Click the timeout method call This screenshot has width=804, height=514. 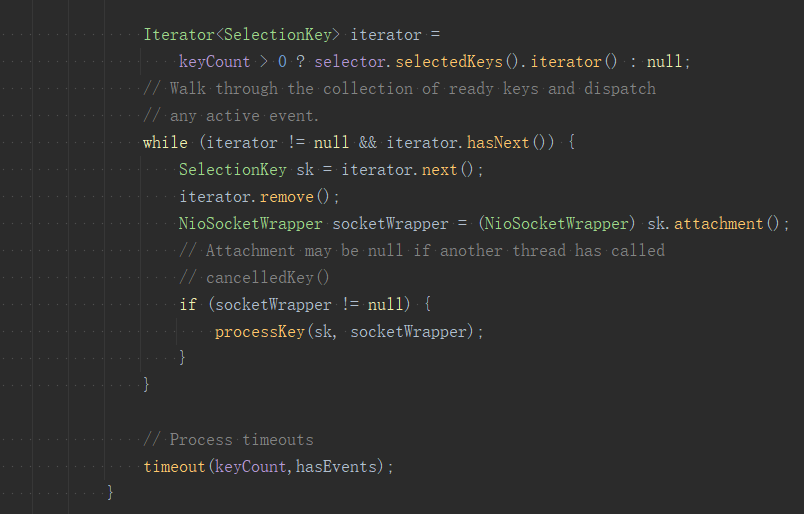pyautogui.click(x=175, y=466)
